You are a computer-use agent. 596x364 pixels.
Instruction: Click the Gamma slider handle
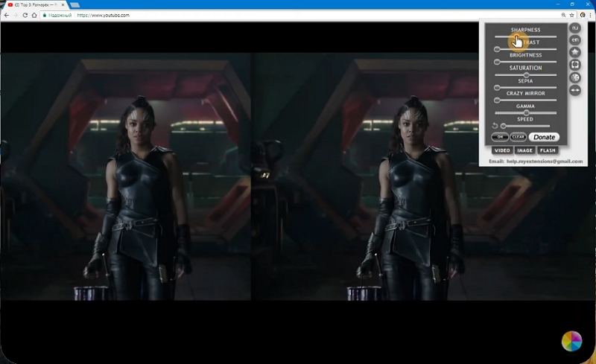point(527,113)
